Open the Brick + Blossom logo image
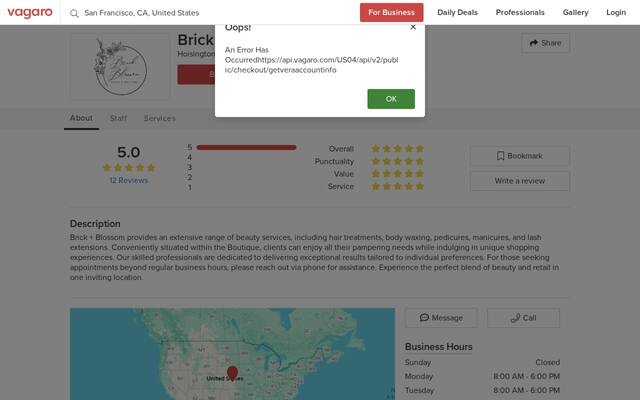 tap(120, 67)
